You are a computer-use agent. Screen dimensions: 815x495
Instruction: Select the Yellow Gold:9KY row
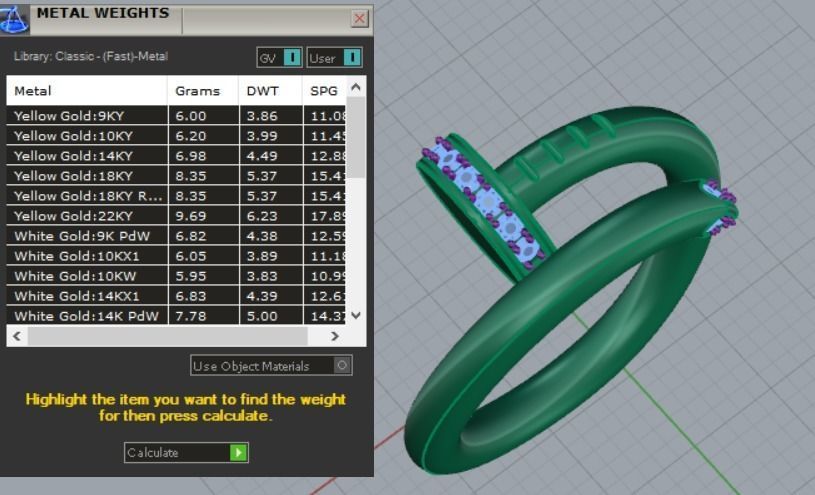(x=176, y=115)
